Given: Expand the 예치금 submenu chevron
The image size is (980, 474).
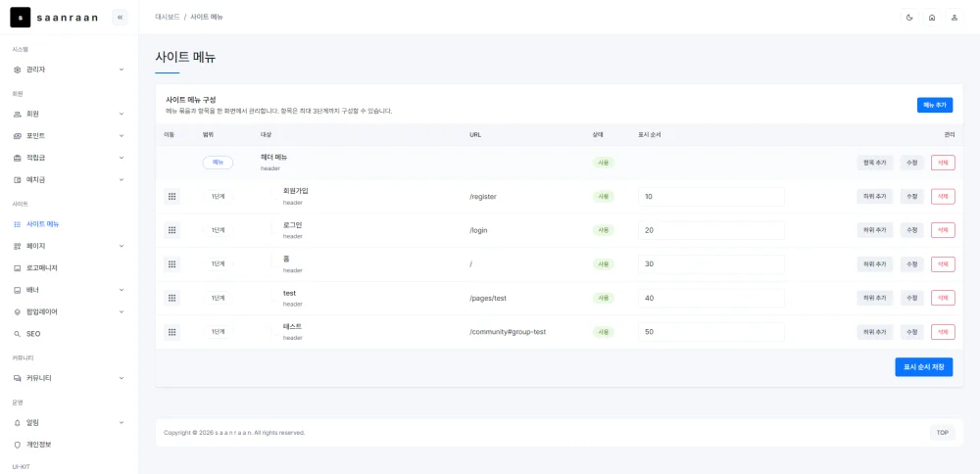Looking at the screenshot, I should click(x=122, y=180).
